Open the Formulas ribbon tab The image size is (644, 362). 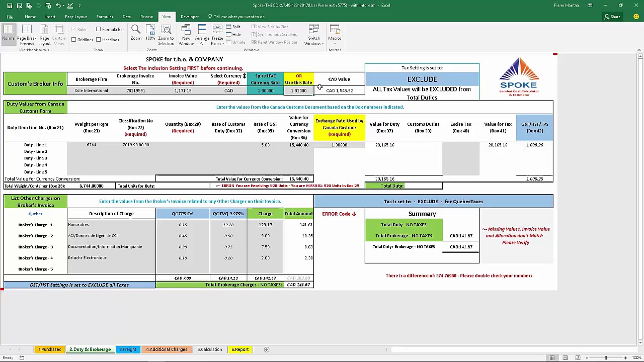point(105,17)
